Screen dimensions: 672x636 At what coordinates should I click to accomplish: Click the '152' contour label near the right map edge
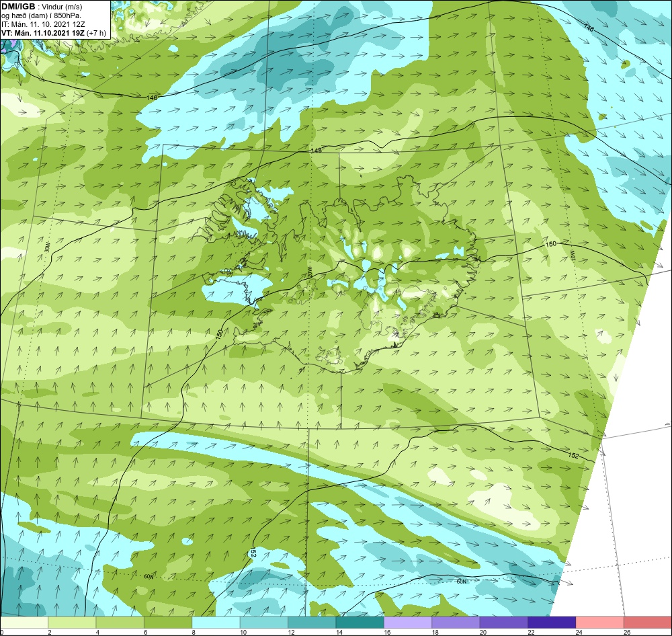tap(573, 455)
